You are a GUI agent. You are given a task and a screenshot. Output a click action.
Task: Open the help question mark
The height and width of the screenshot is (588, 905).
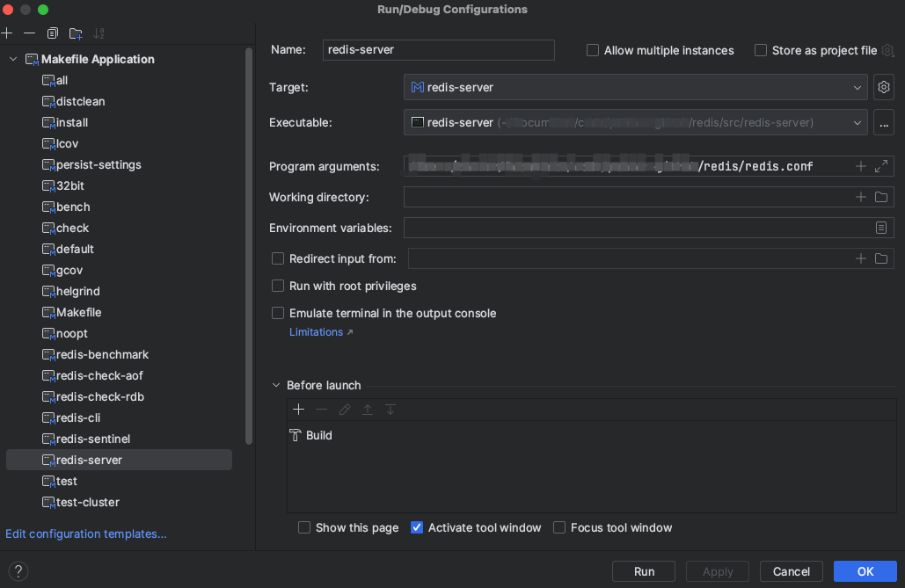tap(18, 571)
